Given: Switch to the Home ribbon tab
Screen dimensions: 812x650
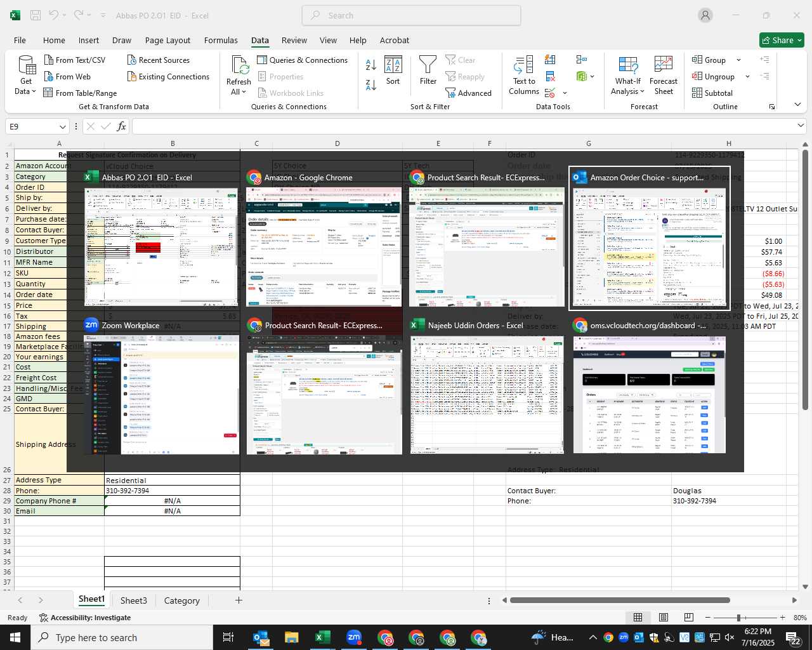Looking at the screenshot, I should 54,40.
